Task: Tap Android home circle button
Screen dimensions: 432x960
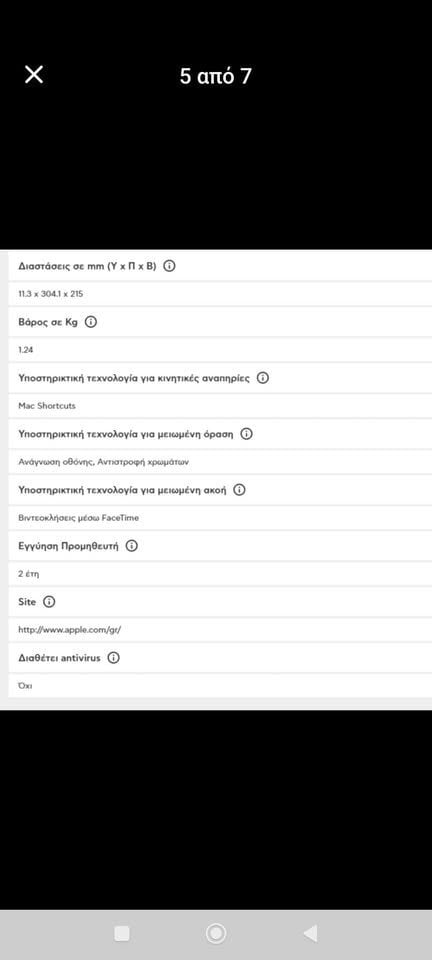Action: coord(215,934)
